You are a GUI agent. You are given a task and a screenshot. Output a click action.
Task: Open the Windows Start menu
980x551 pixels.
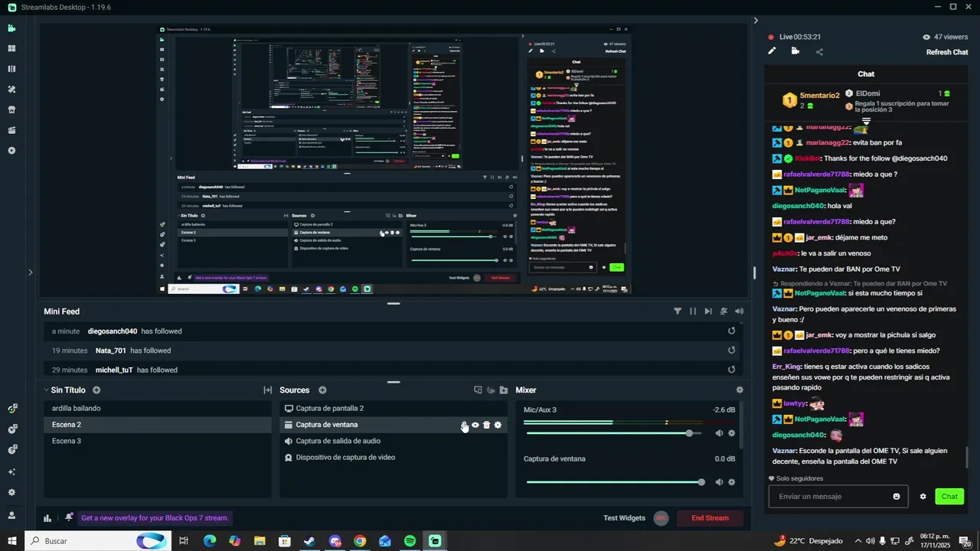coord(12,541)
